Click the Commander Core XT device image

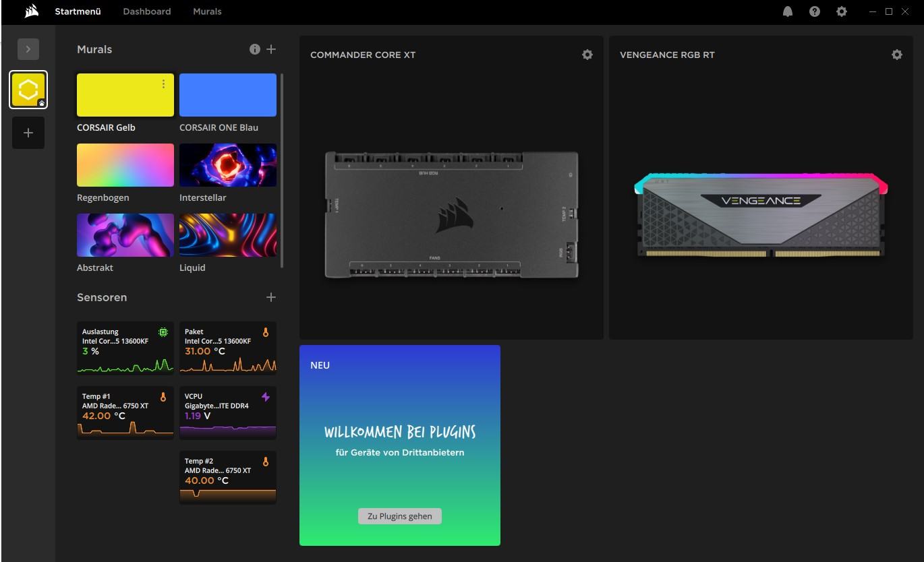click(452, 215)
